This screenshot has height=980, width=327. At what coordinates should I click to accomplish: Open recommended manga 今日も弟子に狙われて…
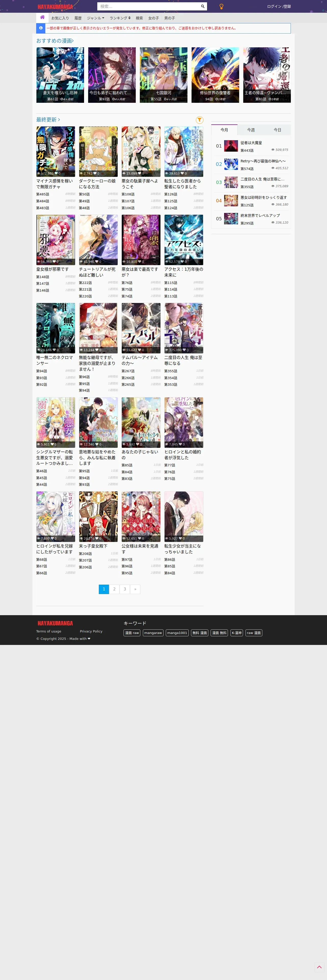point(112,75)
